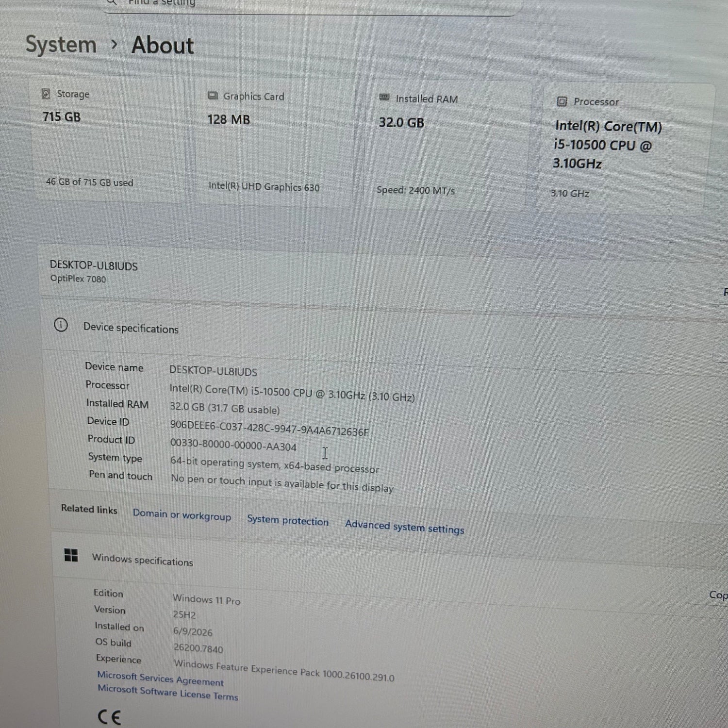Click the 32.0 GB (31.7 GB usable) value
The height and width of the screenshot is (728, 728).
pyautogui.click(x=225, y=408)
